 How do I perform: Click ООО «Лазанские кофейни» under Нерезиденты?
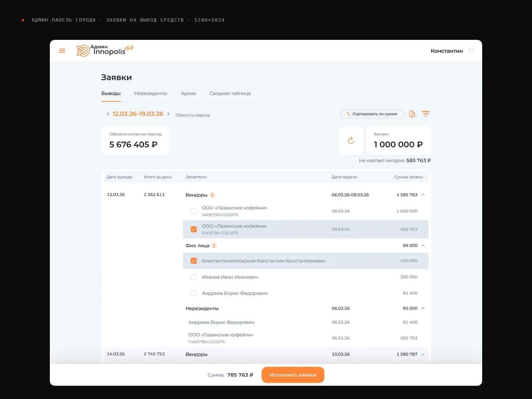coord(221,335)
